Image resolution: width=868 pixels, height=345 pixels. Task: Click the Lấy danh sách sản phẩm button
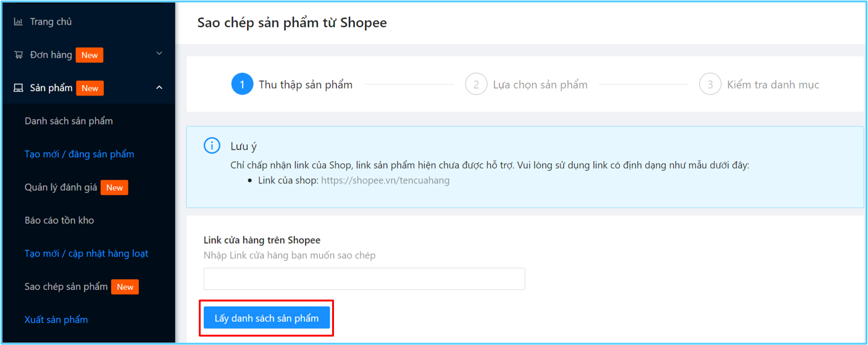tap(267, 318)
